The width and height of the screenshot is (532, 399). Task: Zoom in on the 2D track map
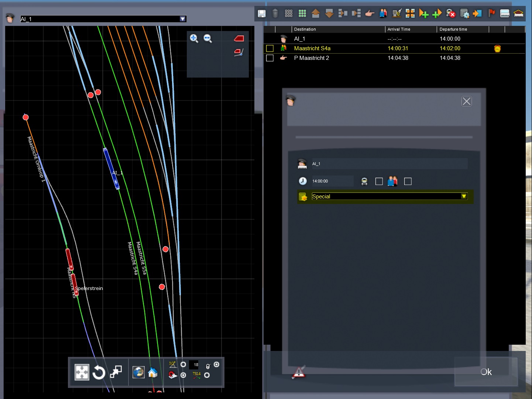click(x=194, y=38)
